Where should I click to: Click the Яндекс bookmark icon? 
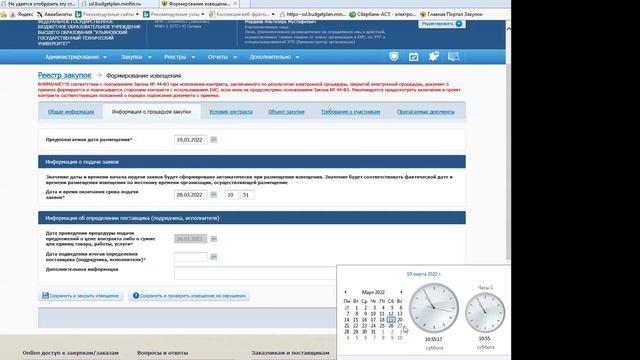(13, 14)
